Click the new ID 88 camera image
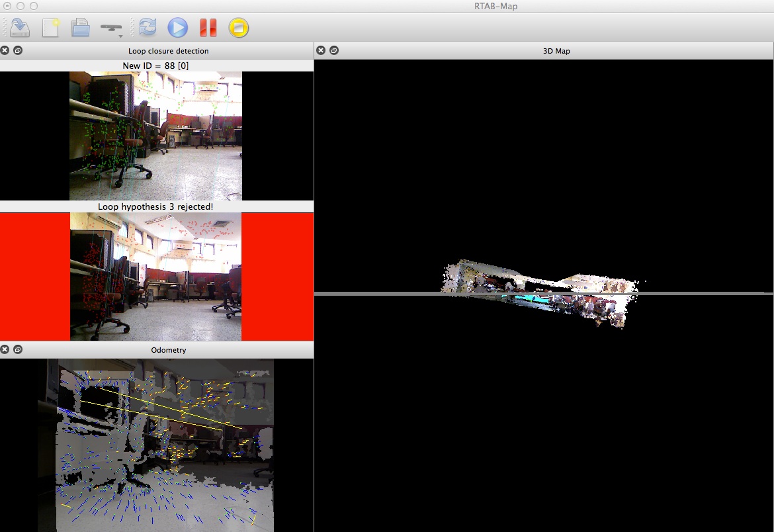The height and width of the screenshot is (532, 774). point(155,136)
